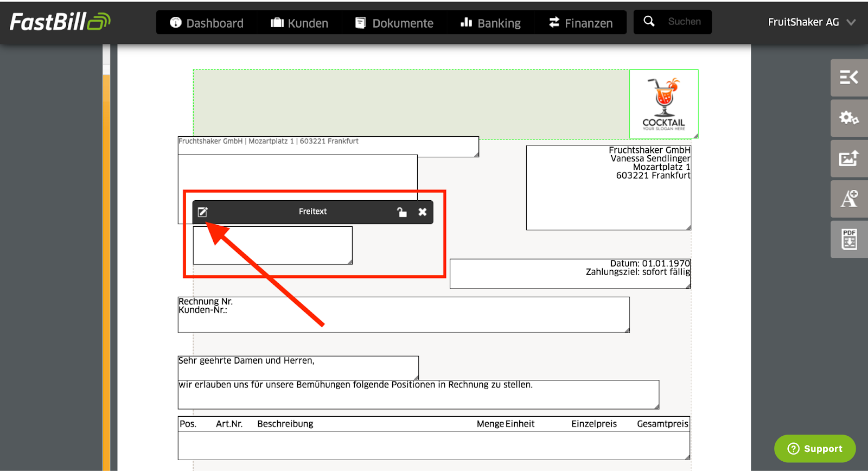This screenshot has width=868, height=471.
Task: Open the Banking menu
Action: [x=490, y=23]
